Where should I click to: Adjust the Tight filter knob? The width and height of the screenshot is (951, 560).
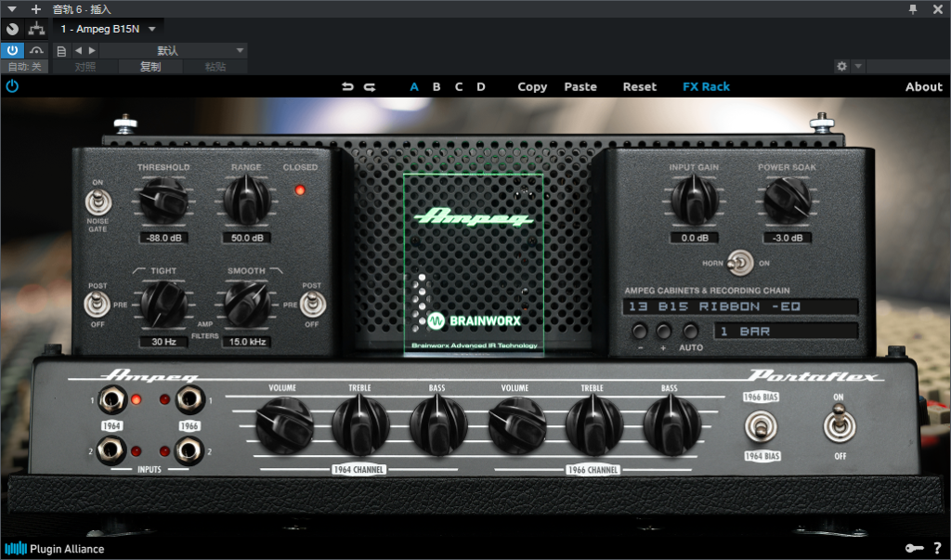[x=163, y=304]
